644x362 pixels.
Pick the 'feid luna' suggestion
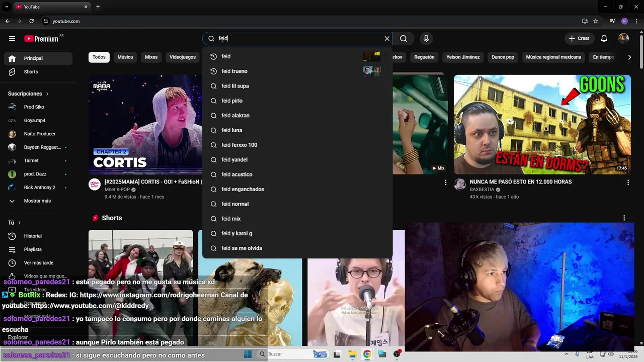pyautogui.click(x=297, y=130)
